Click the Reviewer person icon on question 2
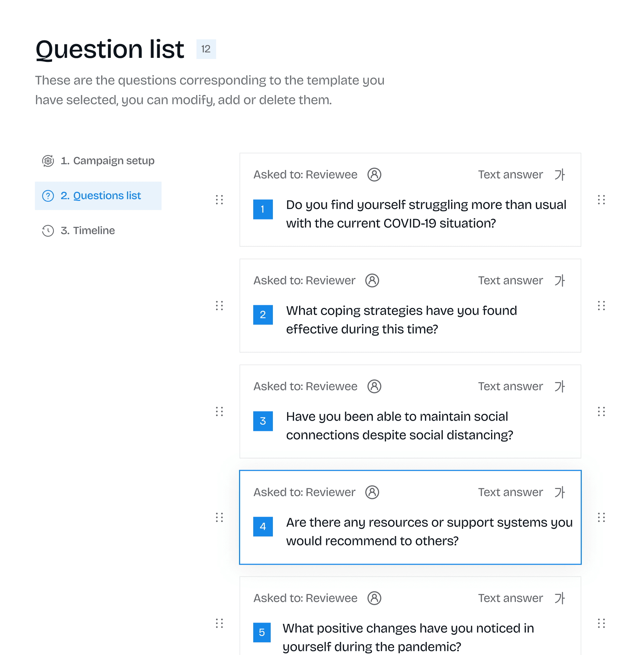 pos(372,280)
